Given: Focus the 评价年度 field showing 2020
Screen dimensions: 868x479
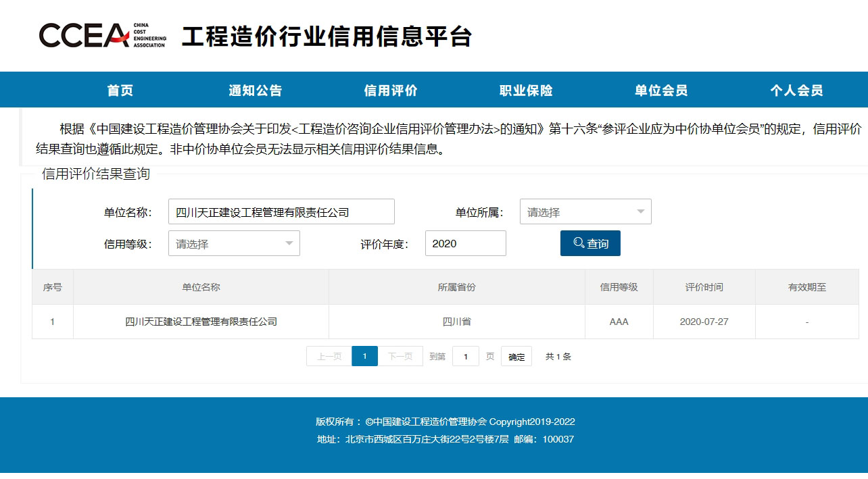Looking at the screenshot, I should tap(465, 243).
